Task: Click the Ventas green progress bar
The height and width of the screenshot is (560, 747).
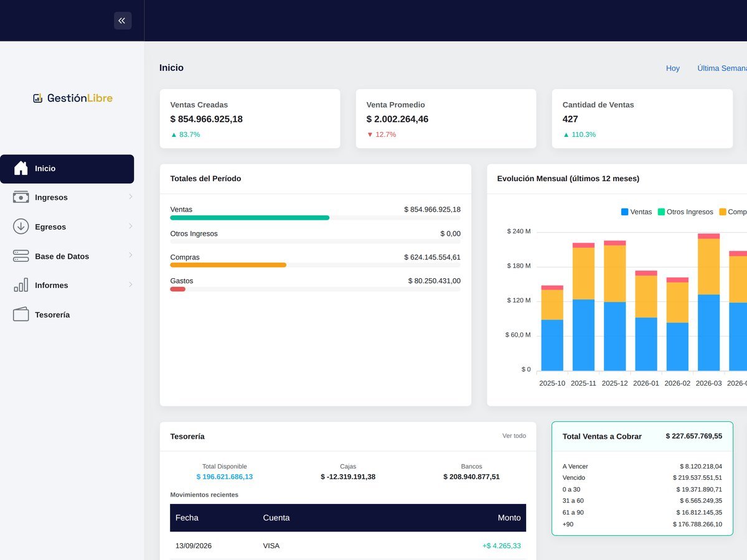Action: click(250, 218)
